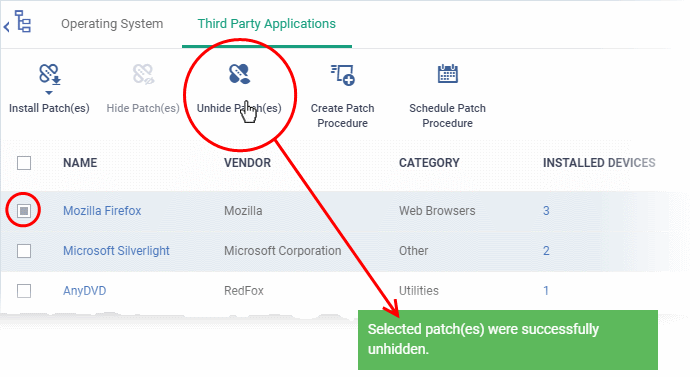Image resolution: width=700 pixels, height=377 pixels.
Task: Open the Microsoft Silverlight link
Action: [116, 251]
